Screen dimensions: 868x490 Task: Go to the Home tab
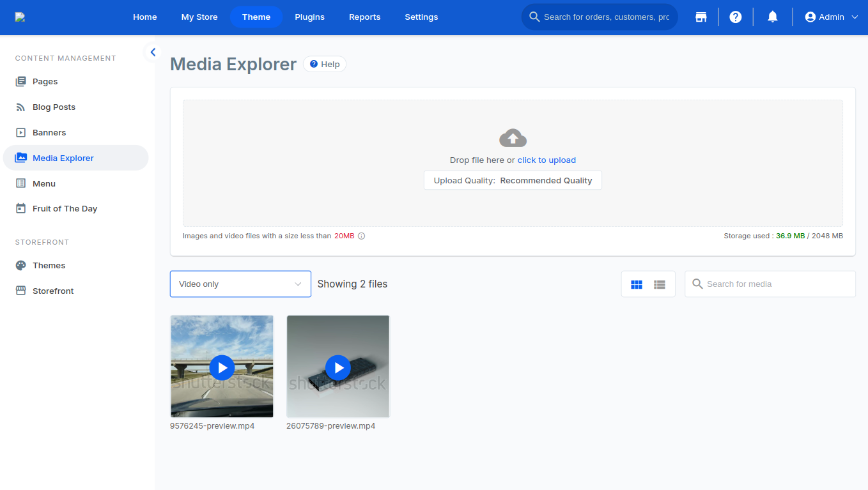pos(145,17)
